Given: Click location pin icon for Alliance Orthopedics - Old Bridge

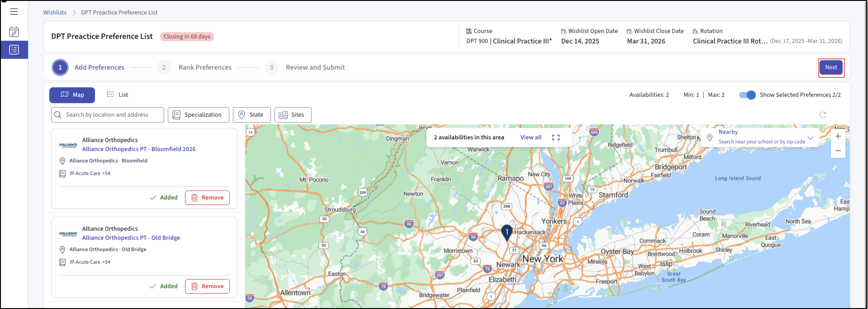Looking at the screenshot, I should [62, 250].
